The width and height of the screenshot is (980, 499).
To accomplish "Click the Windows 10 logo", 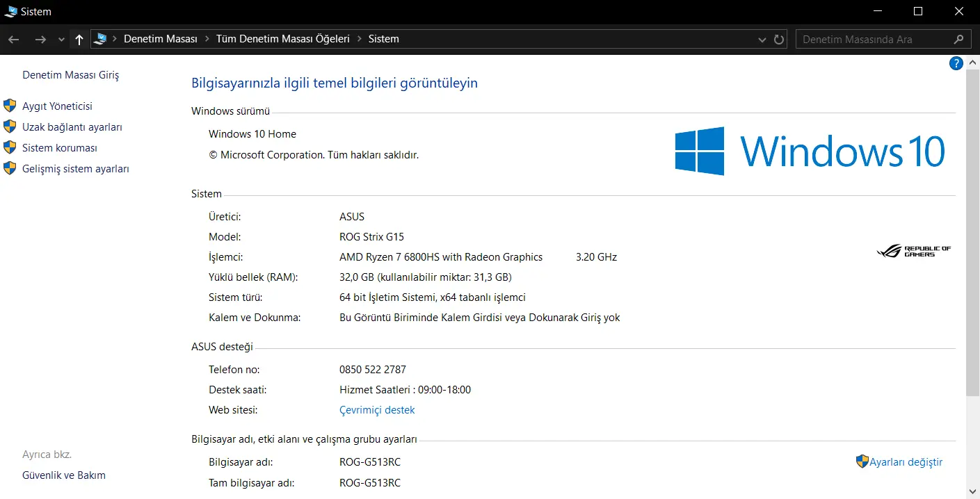I will 810,151.
